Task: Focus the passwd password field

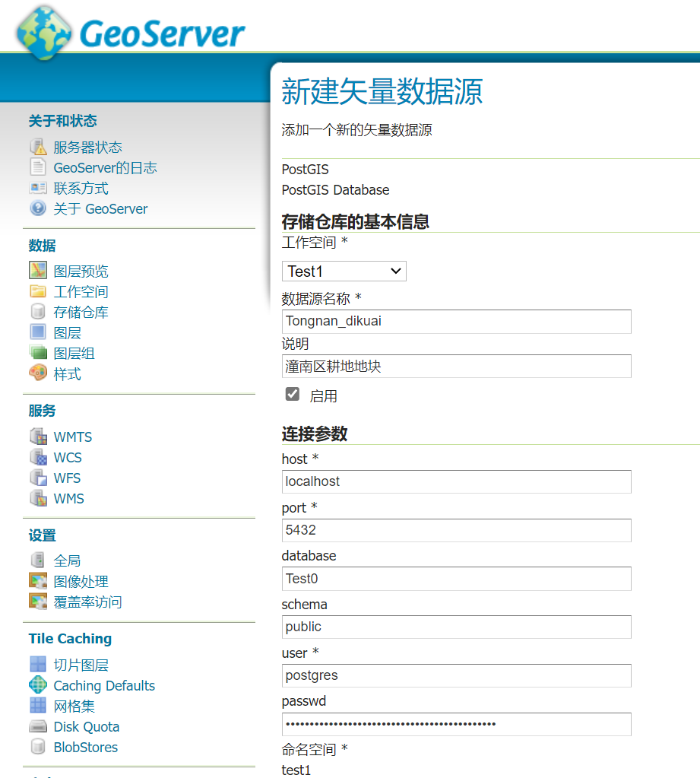Action: 456,724
